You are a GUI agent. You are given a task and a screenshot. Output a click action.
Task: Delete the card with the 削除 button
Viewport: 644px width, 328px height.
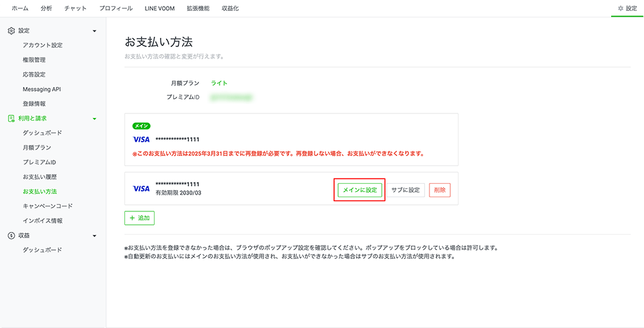[x=440, y=190]
